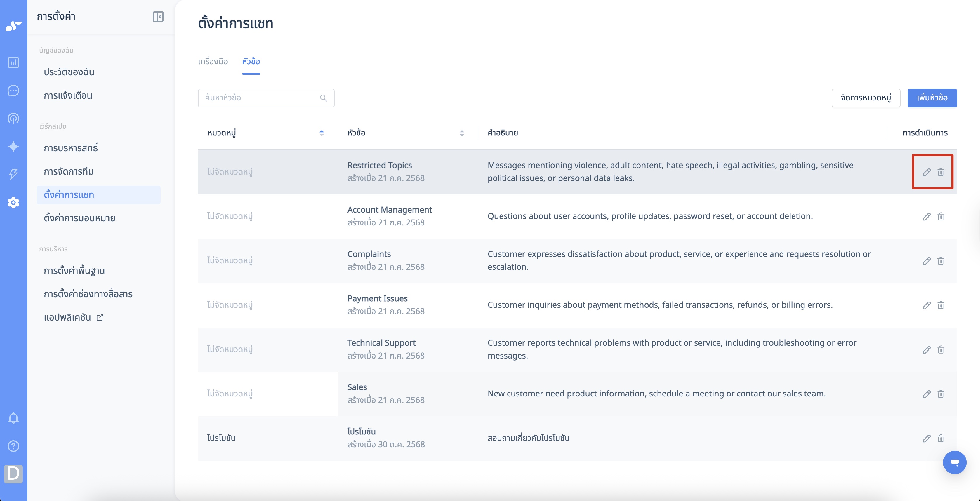The width and height of the screenshot is (980, 501).
Task: Open the chat bubble icon in sidebar
Action: click(13, 91)
